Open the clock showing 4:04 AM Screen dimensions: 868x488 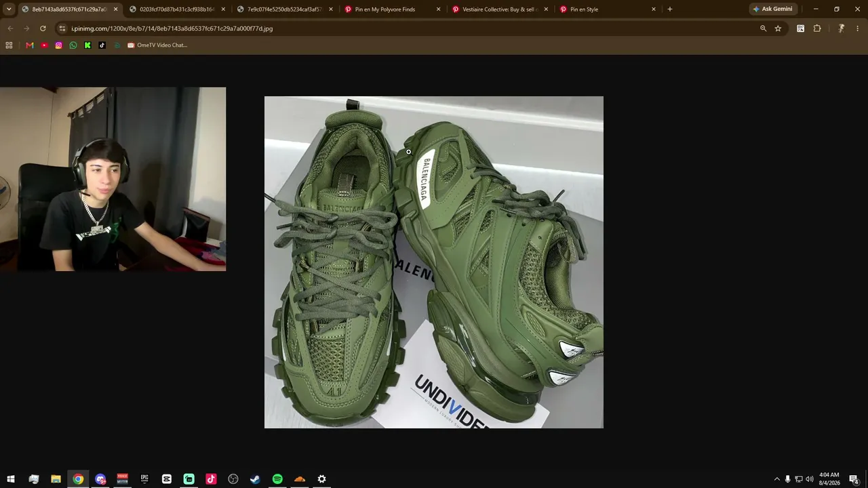point(829,479)
